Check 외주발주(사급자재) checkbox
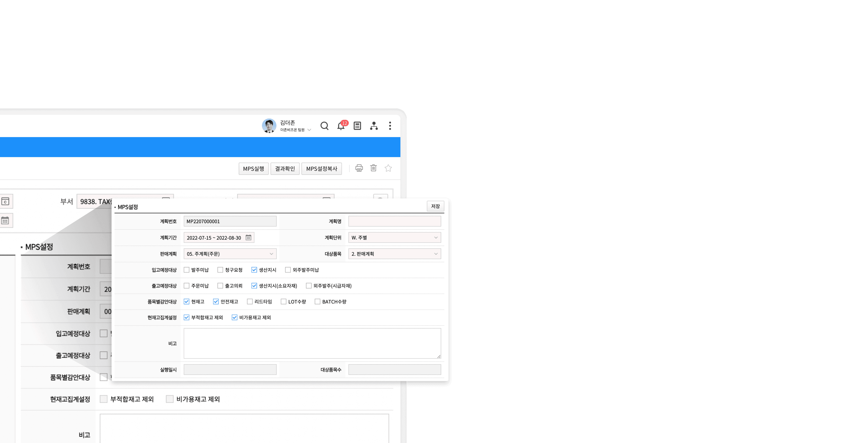 pos(309,286)
